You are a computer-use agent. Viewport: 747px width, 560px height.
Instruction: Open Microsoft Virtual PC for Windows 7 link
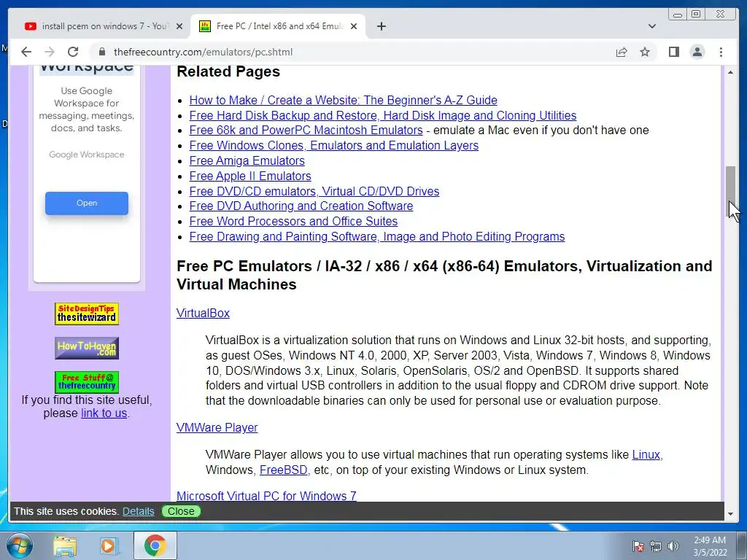(x=266, y=496)
